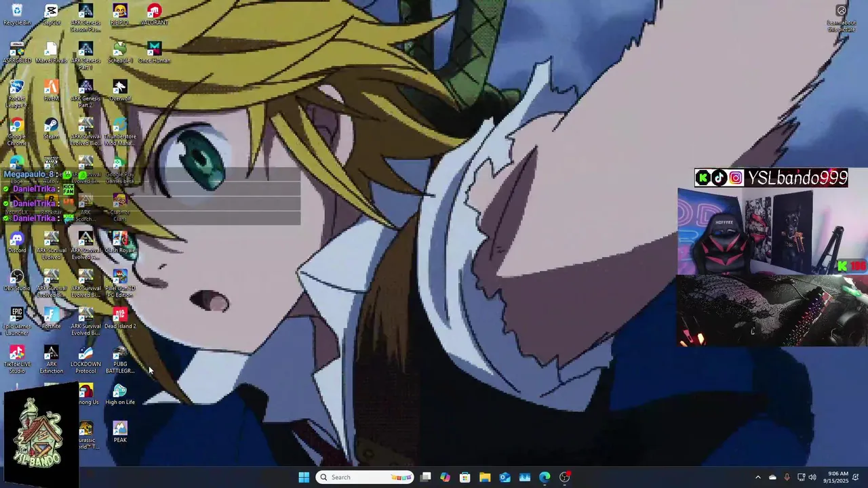
Task: Click YSLbando999 social handle banner
Action: (x=771, y=178)
